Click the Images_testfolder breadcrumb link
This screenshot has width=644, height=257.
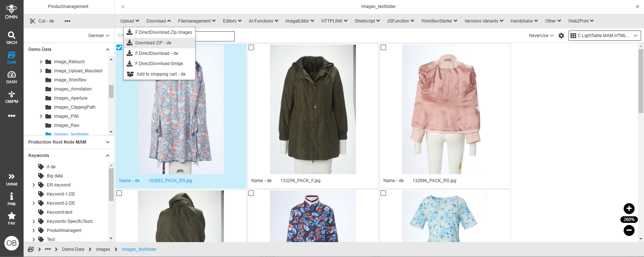tap(139, 249)
